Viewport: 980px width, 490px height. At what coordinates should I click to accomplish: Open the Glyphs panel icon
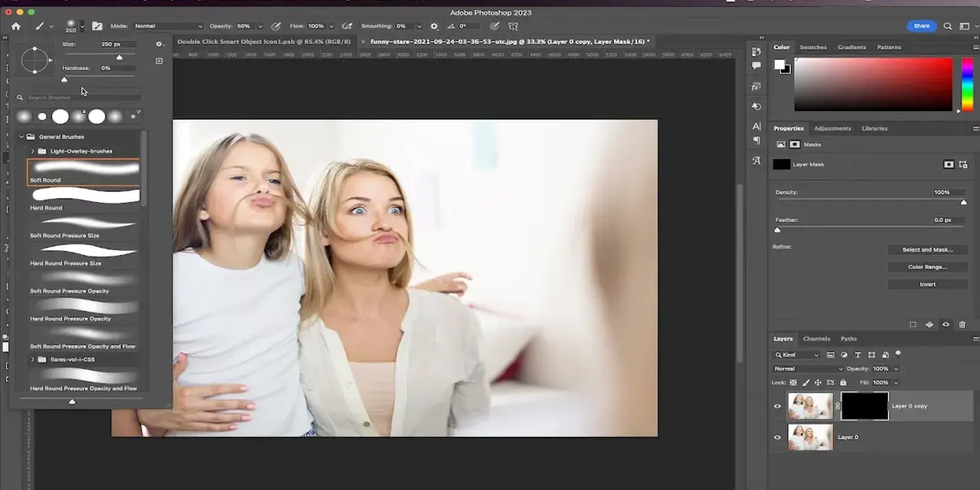(x=756, y=161)
